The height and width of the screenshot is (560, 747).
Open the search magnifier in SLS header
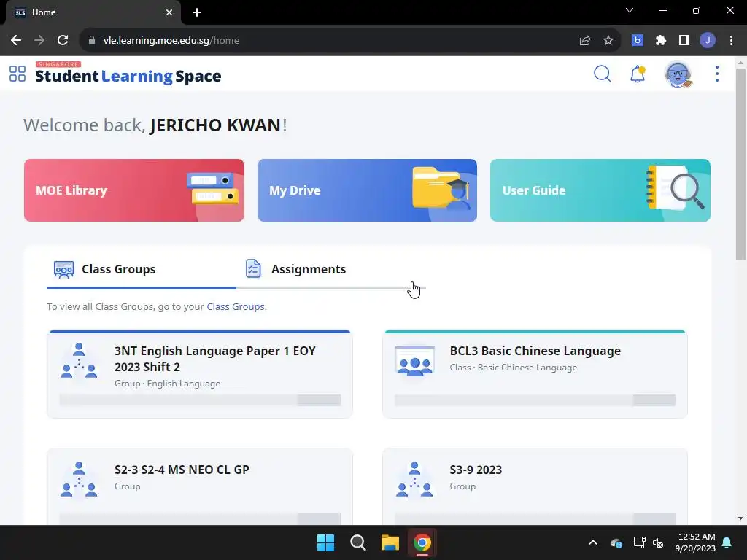click(x=602, y=74)
